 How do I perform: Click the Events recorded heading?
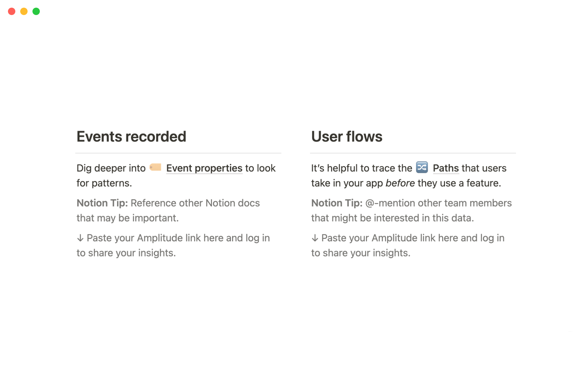(131, 137)
